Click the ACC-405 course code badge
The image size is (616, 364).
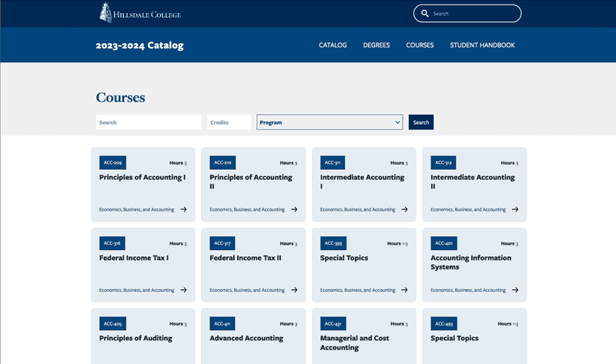(112, 323)
